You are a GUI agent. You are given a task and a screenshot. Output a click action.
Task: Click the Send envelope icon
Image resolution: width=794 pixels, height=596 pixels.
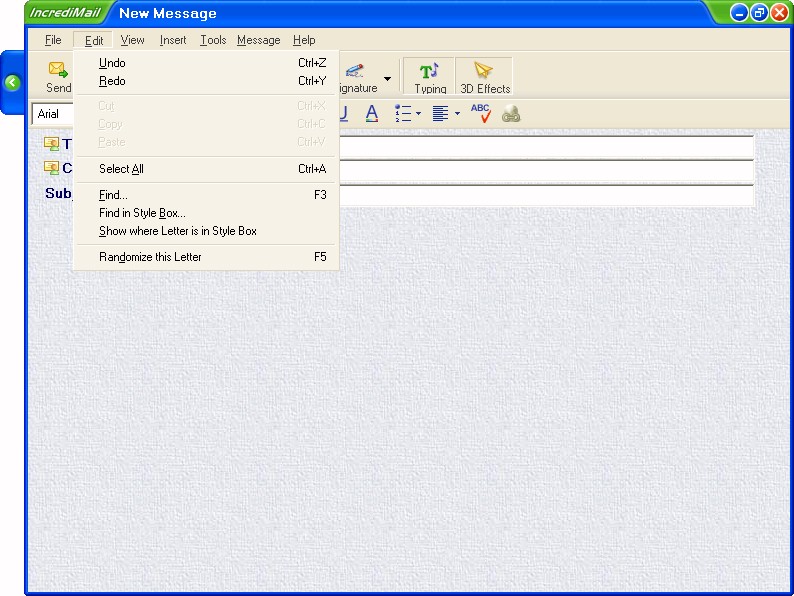click(58, 70)
